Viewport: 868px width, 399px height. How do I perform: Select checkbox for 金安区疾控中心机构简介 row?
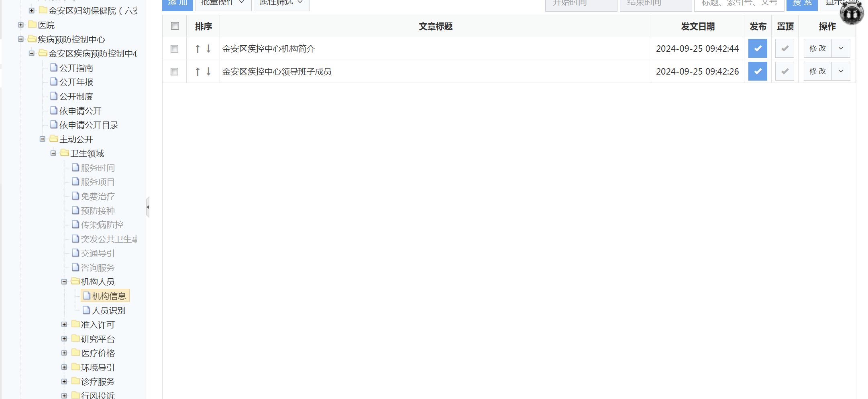(175, 49)
